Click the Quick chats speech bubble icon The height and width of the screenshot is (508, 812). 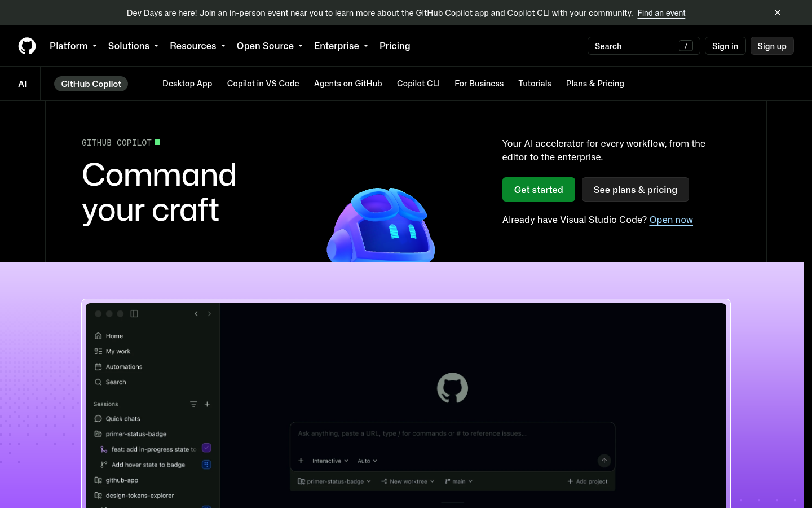point(98,419)
